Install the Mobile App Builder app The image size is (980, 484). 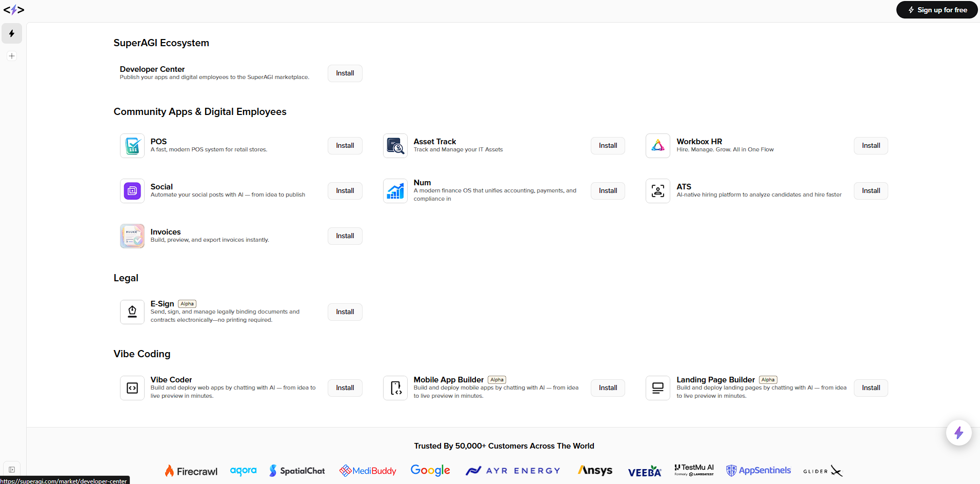click(608, 388)
